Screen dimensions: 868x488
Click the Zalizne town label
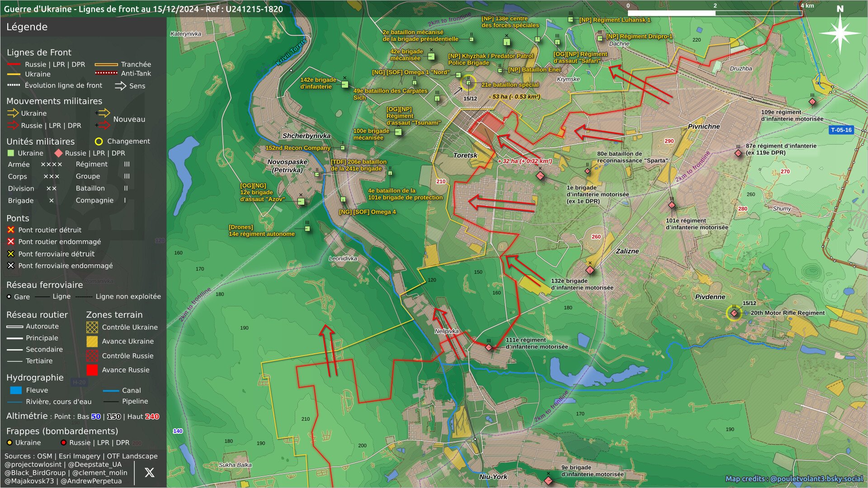(x=627, y=251)
